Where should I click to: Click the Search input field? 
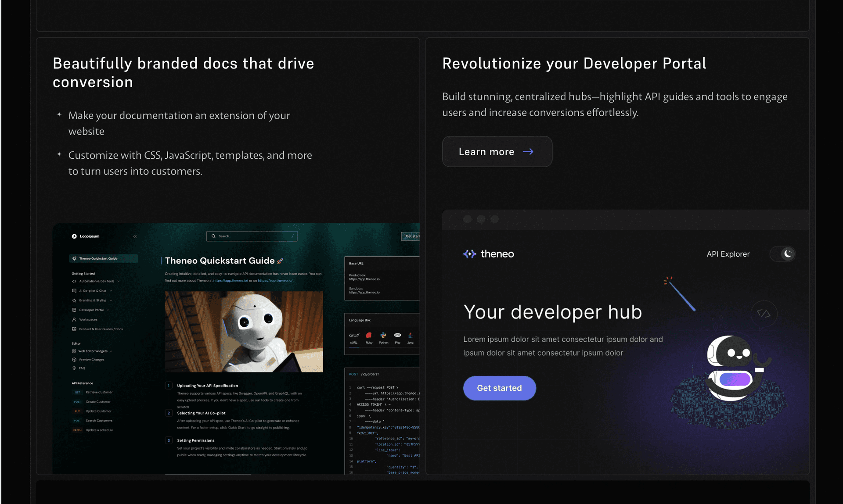pyautogui.click(x=252, y=236)
